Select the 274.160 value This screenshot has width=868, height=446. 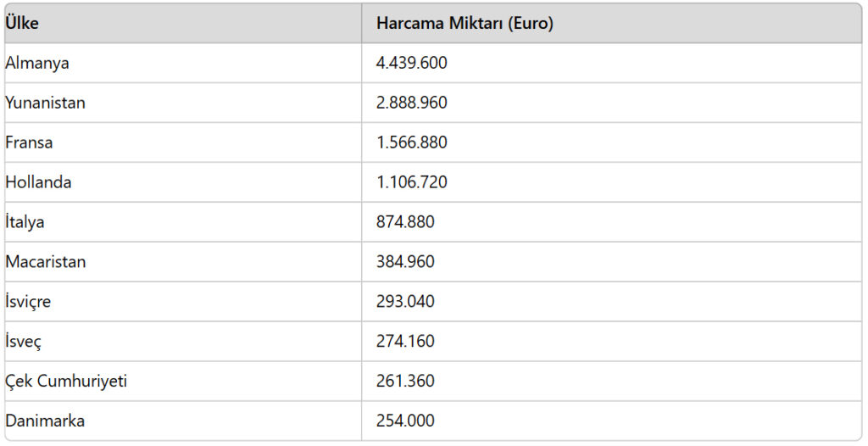(x=405, y=342)
